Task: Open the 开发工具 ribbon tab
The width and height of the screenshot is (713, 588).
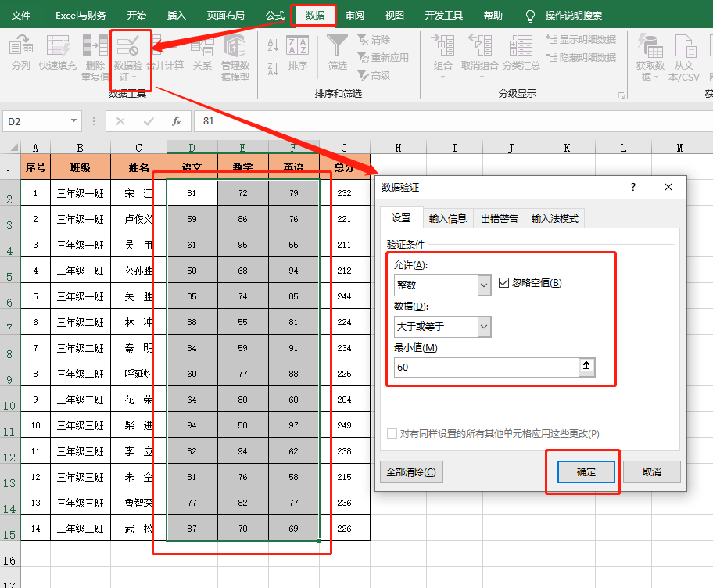Action: [444, 16]
